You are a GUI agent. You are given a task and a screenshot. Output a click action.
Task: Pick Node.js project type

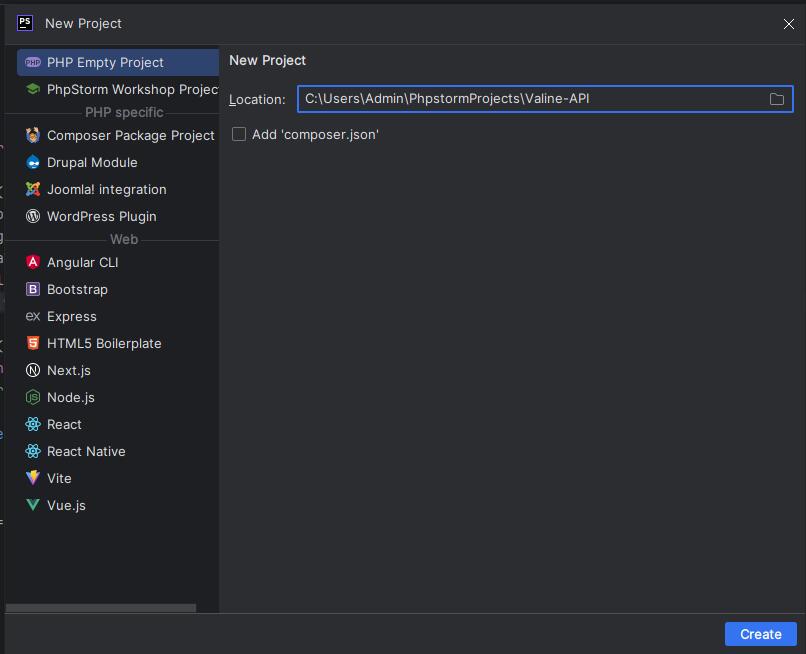pos(118,397)
